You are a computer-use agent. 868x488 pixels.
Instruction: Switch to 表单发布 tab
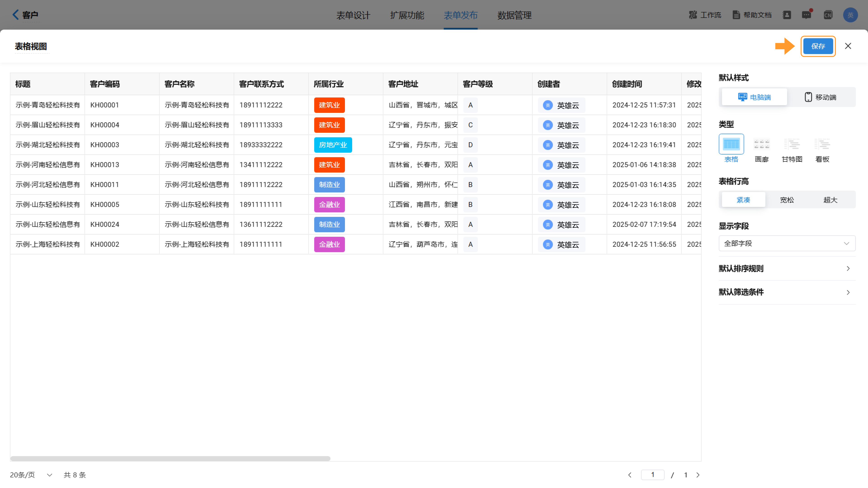point(461,15)
